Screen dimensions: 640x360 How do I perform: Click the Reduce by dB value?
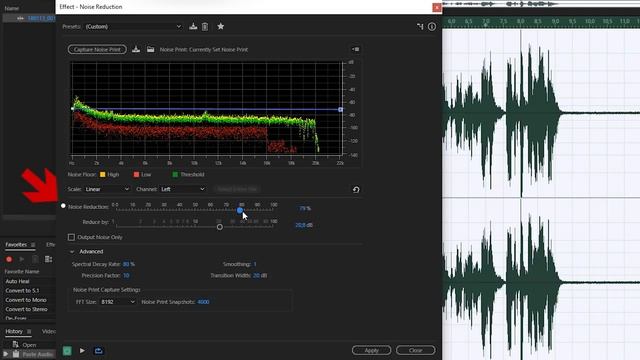tap(304, 225)
